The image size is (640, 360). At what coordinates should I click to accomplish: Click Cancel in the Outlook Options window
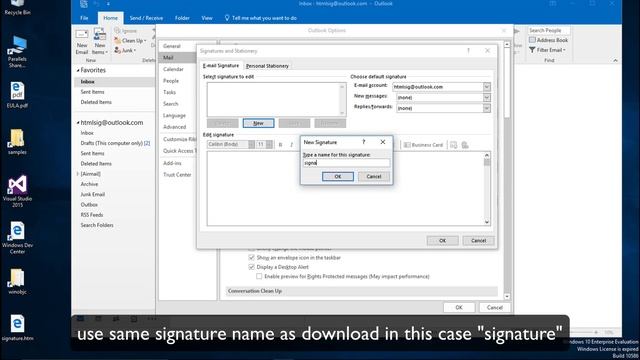point(495,307)
